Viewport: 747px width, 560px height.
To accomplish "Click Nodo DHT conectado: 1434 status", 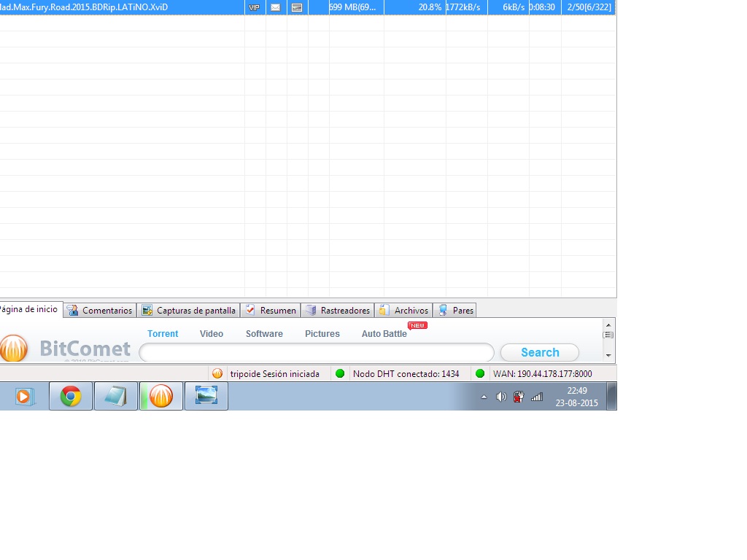I will click(x=406, y=374).
